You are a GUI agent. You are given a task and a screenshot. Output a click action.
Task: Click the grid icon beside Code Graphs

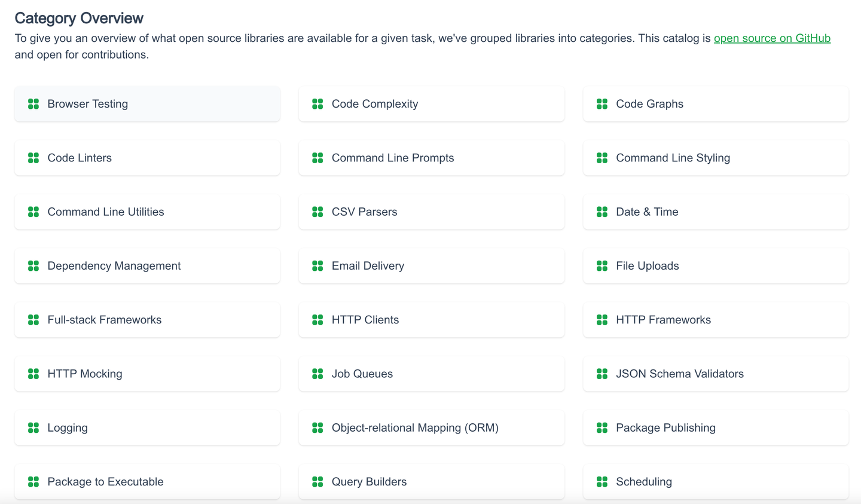click(602, 104)
